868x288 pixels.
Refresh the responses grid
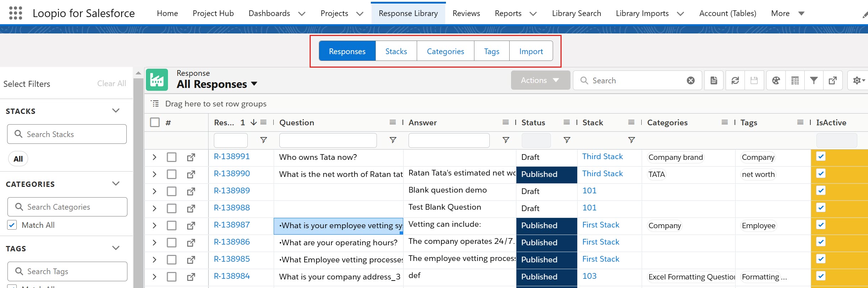click(x=735, y=80)
